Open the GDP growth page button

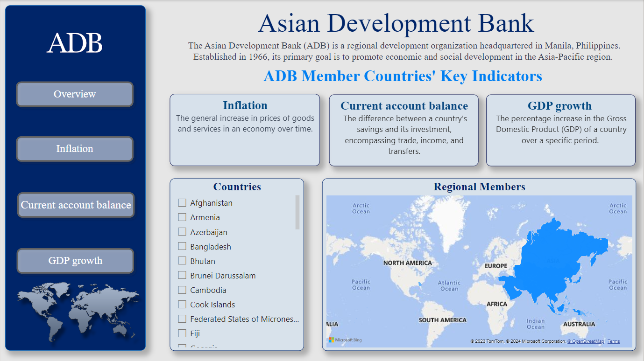coord(75,261)
